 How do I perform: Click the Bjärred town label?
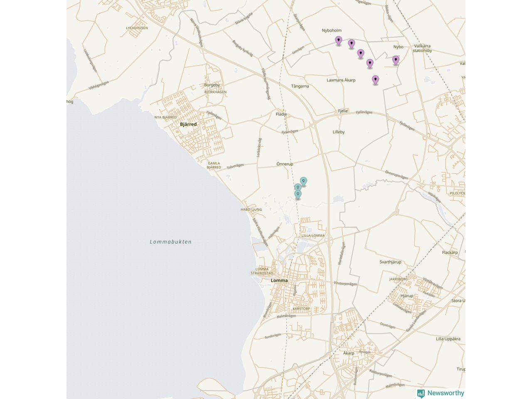pos(188,124)
